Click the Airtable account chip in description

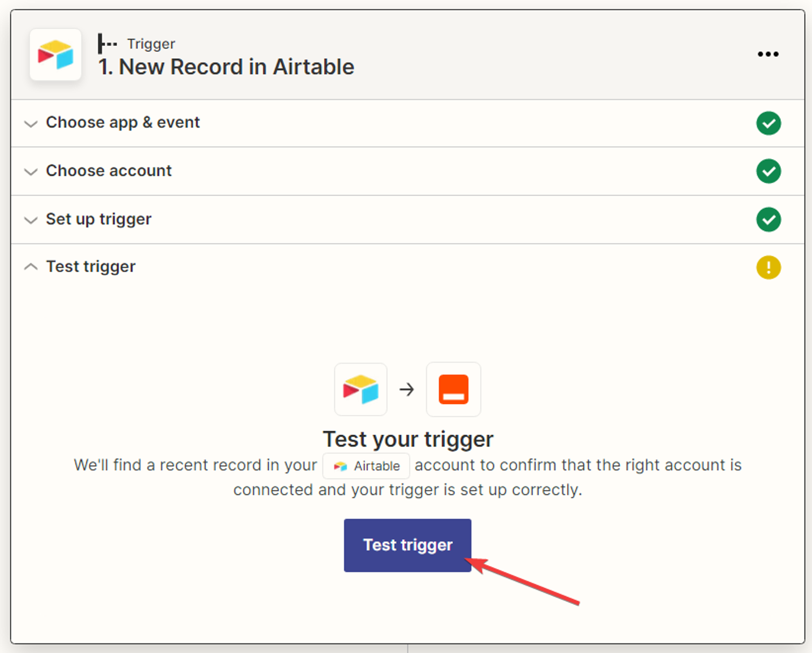click(366, 466)
